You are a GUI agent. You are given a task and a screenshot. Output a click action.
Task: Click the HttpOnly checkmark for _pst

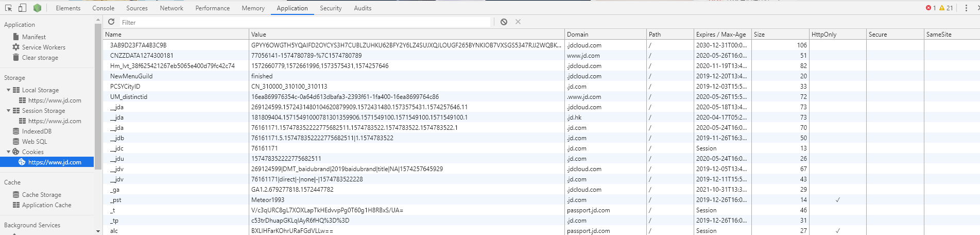tap(838, 200)
